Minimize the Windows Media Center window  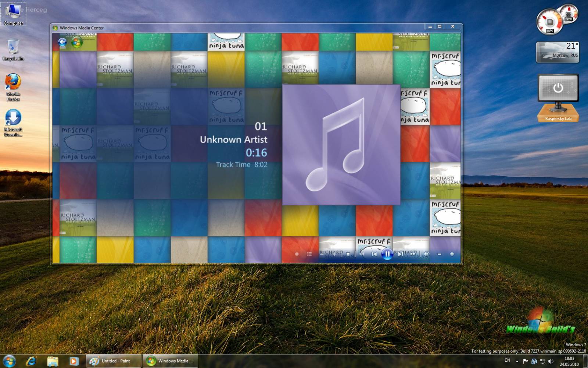tap(430, 26)
